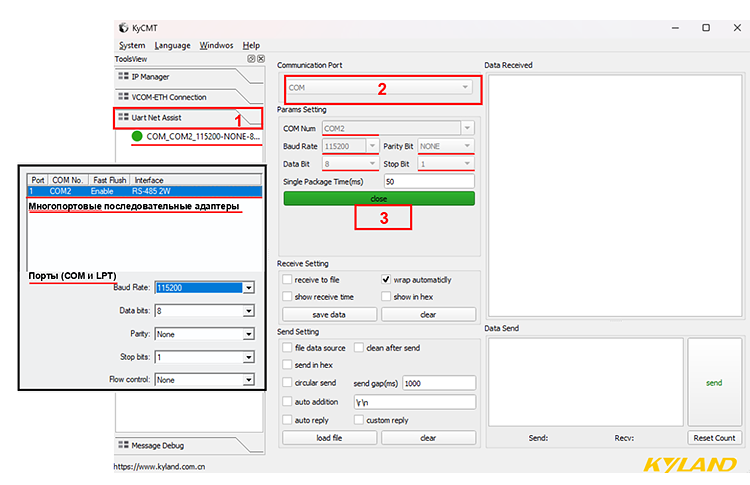Open the Data Bit dropdown
The image size is (750, 485).
click(x=350, y=164)
